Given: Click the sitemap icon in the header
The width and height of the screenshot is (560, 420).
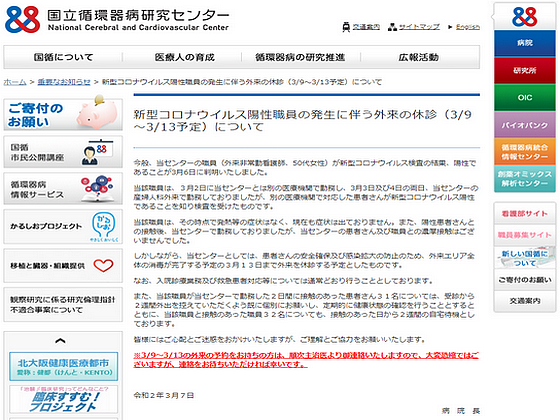Looking at the screenshot, I should pyautogui.click(x=392, y=27).
